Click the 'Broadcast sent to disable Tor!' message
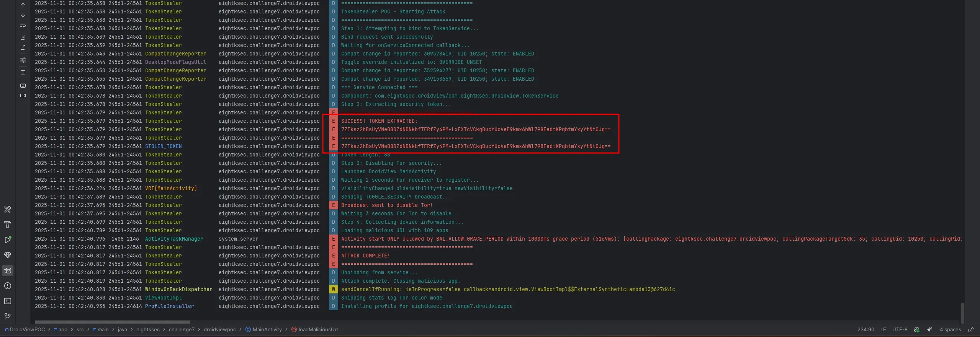Screen dimensions: 980x337 (387, 205)
